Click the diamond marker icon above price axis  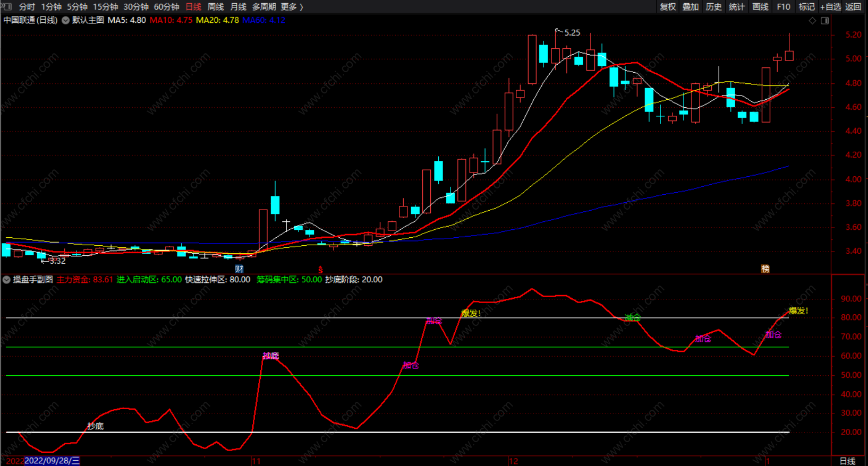[x=812, y=21]
